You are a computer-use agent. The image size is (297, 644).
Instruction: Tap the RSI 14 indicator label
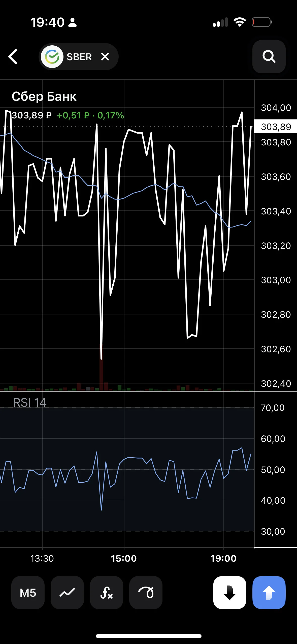tap(30, 402)
